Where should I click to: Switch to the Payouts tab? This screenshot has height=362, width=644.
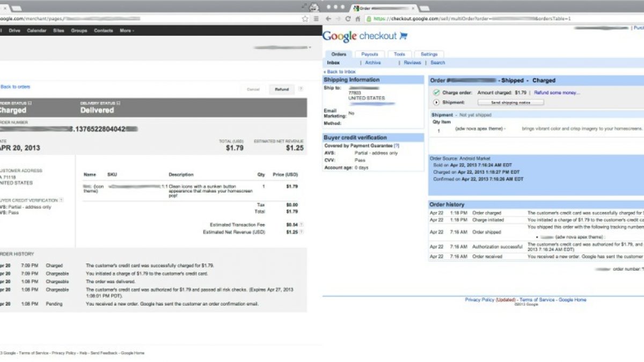click(x=369, y=54)
